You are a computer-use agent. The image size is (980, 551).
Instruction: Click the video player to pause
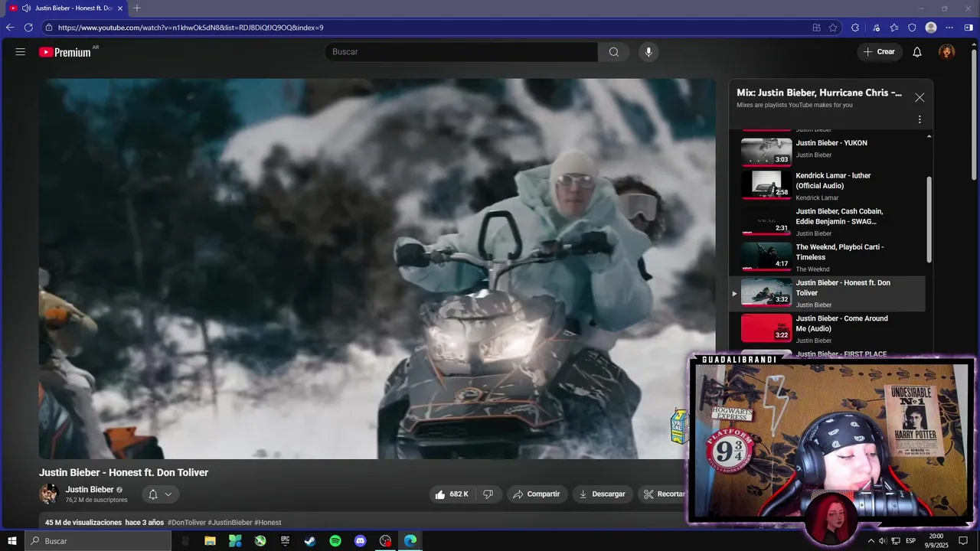[x=377, y=269]
